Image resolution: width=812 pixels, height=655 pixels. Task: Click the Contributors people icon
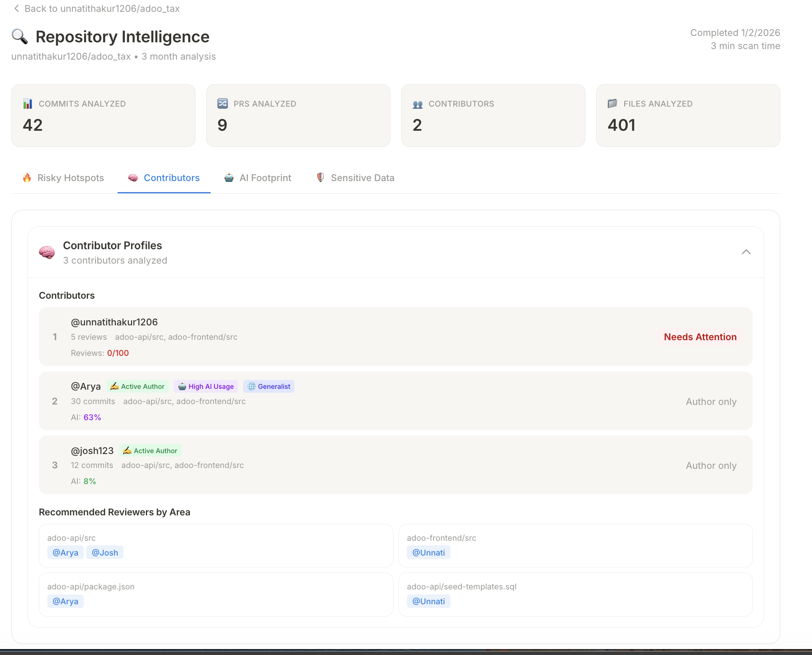[417, 103]
